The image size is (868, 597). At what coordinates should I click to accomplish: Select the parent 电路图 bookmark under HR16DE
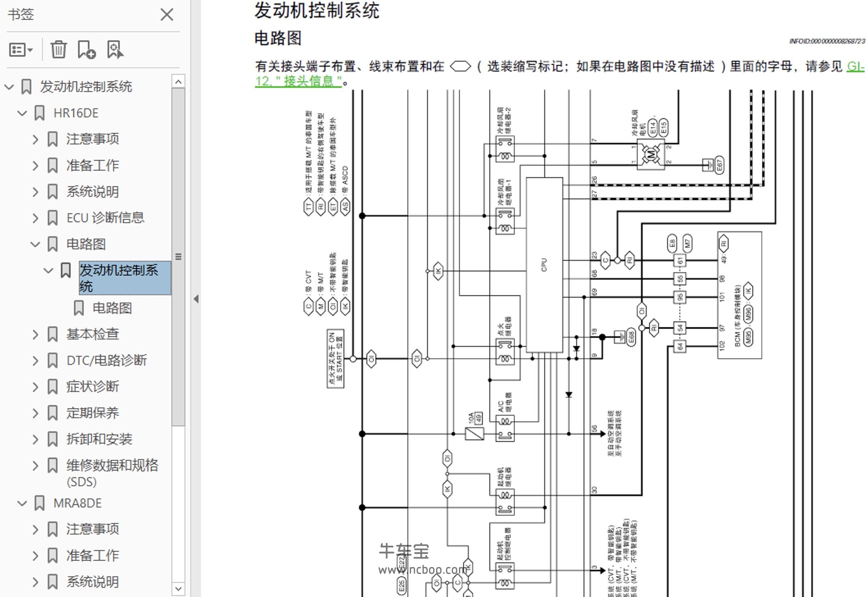tap(86, 244)
